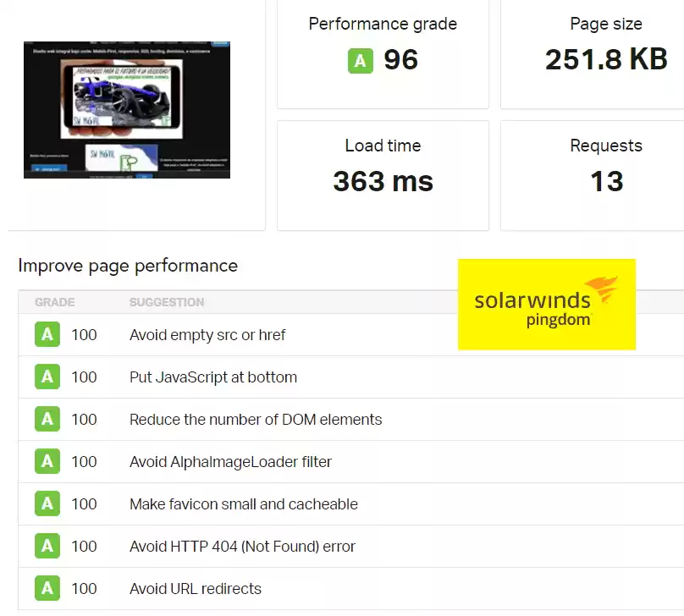
Task: Expand the Put JavaScript at bottom suggestion
Action: point(213,377)
